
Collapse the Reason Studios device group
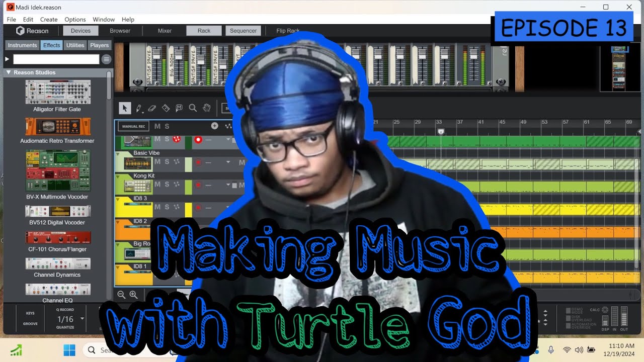[x=8, y=72]
